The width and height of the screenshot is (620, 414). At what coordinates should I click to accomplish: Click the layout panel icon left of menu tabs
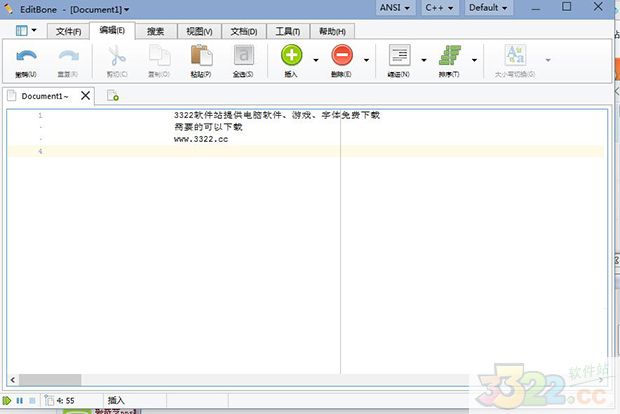coord(21,30)
